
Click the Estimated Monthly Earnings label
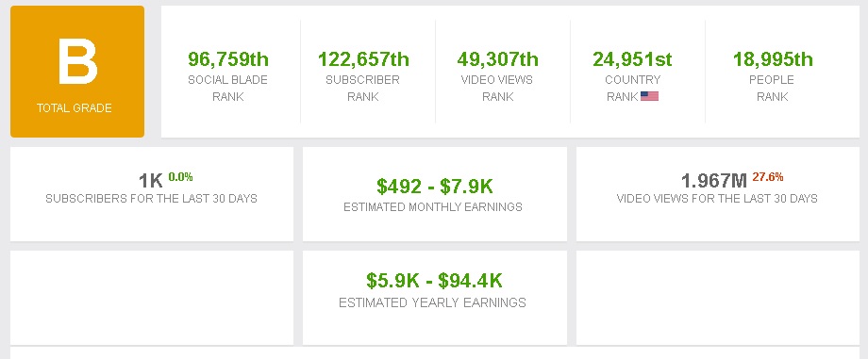tap(433, 207)
